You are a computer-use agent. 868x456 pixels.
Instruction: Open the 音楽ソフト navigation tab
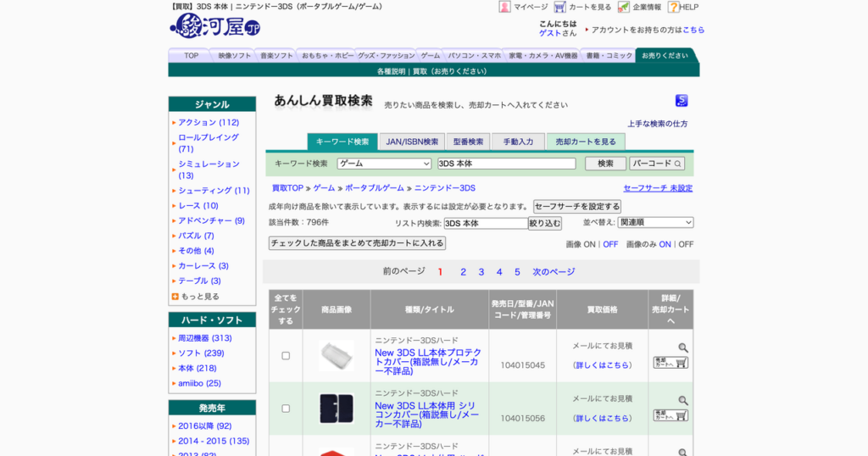[x=276, y=55]
